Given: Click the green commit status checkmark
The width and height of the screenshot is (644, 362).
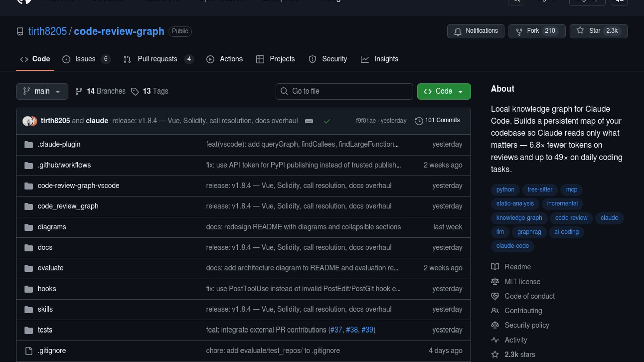Looking at the screenshot, I should pos(327,121).
